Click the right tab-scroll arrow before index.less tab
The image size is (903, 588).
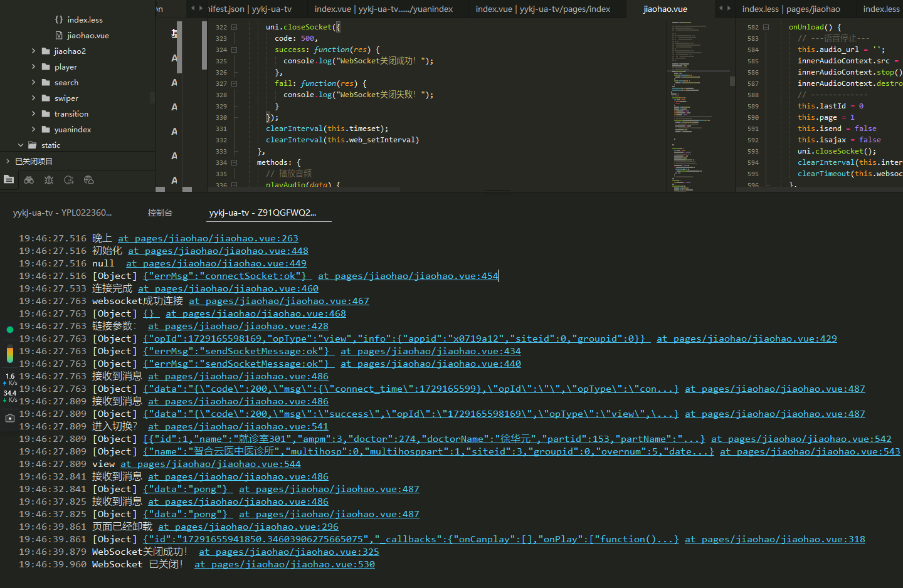[x=729, y=8]
